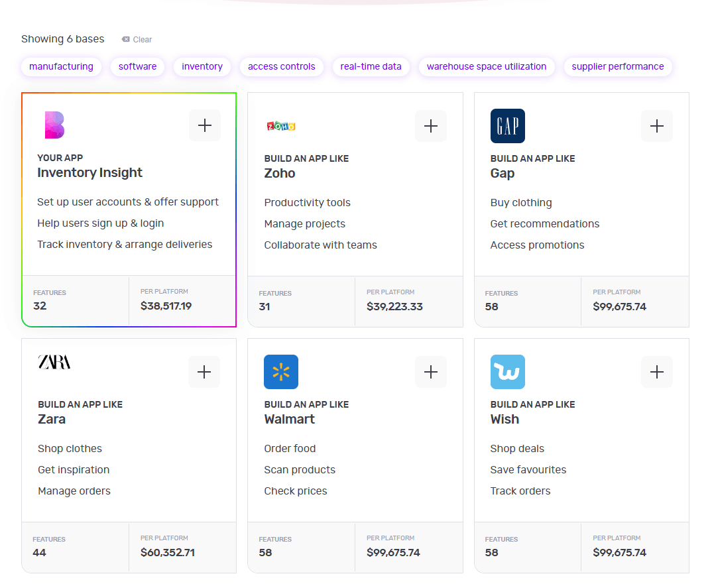Viewport: 714px width, 588px height.
Task: Click the Gap logo
Action: click(x=508, y=126)
